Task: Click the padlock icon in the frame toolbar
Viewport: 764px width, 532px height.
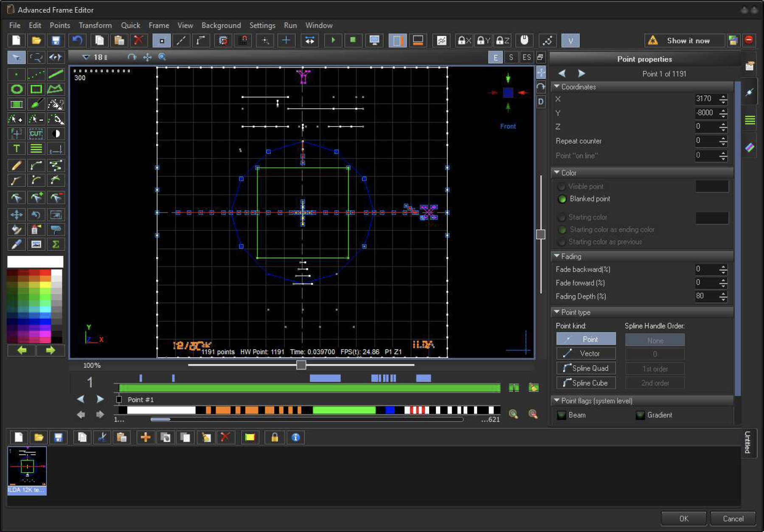Action: tap(275, 437)
